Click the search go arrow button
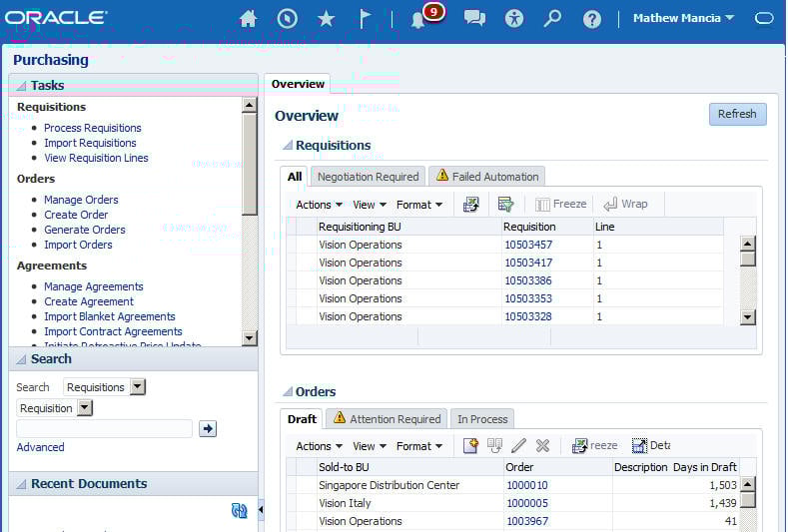This screenshot has width=788, height=532. (208, 428)
